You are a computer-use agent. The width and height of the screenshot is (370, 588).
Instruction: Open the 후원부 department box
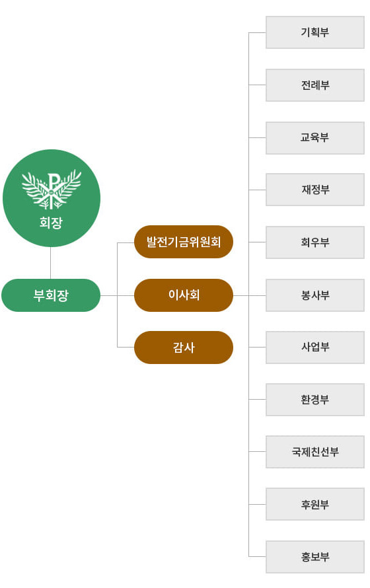point(315,504)
